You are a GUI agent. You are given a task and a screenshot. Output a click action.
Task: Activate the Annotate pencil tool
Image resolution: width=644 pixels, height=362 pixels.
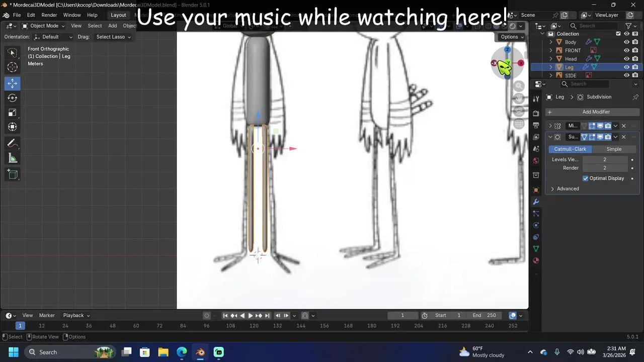(x=13, y=144)
